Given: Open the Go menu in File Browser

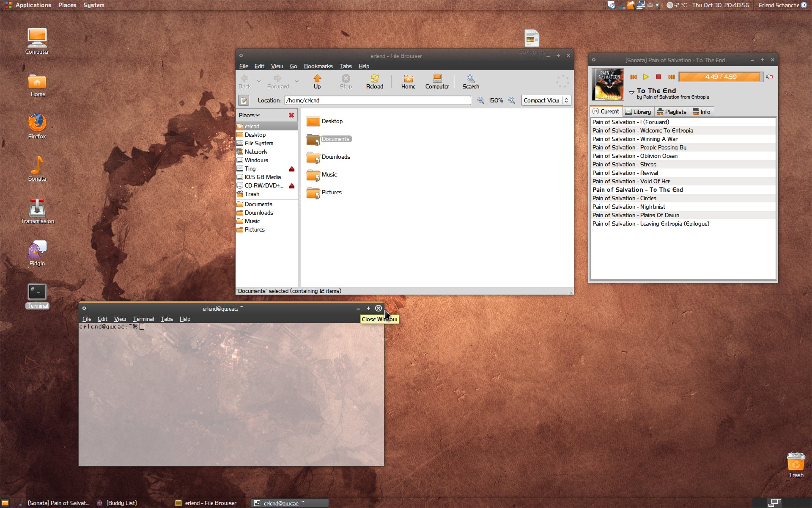Looking at the screenshot, I should pos(294,66).
